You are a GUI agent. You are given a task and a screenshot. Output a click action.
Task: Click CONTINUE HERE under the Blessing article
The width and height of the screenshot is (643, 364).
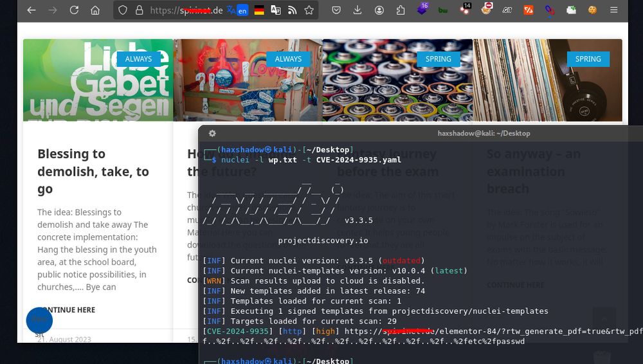pos(68,310)
